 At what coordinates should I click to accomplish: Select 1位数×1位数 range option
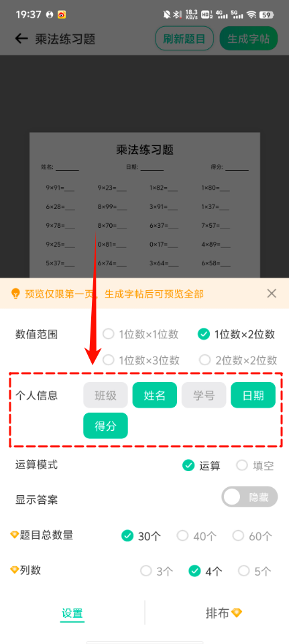[140, 334]
